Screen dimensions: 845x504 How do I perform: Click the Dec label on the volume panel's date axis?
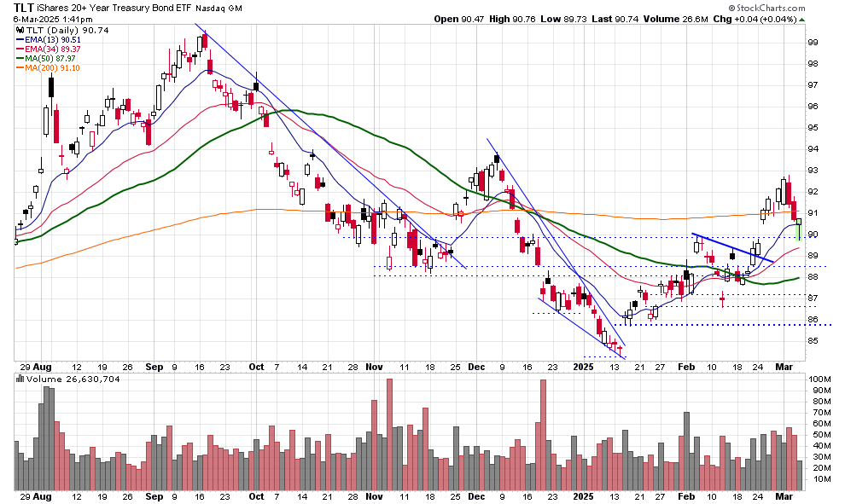coord(476,497)
